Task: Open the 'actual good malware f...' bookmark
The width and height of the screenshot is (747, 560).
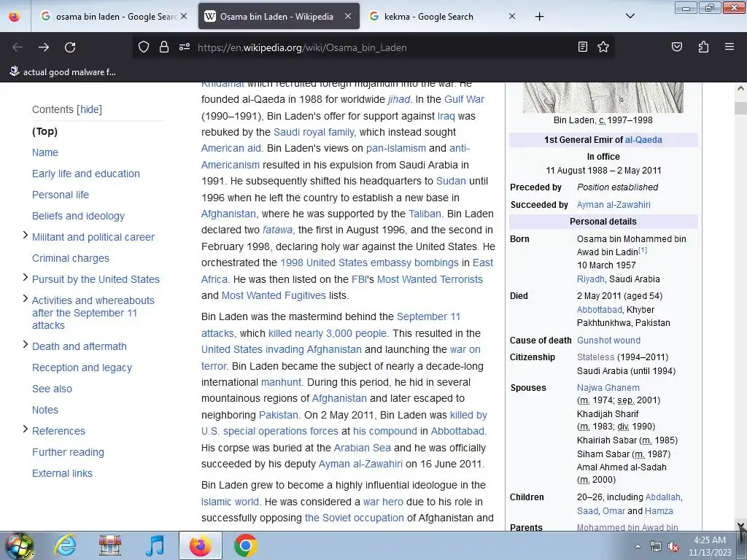Action: (63, 72)
